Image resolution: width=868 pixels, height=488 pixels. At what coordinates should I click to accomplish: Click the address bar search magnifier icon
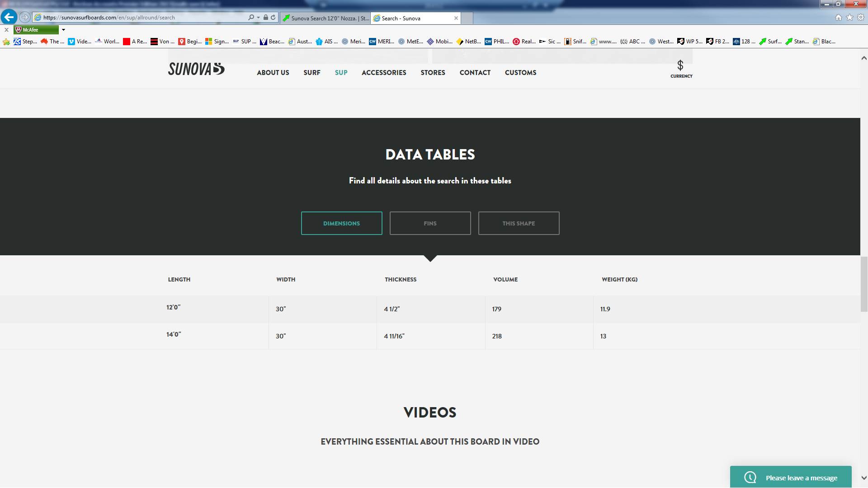coord(251,18)
